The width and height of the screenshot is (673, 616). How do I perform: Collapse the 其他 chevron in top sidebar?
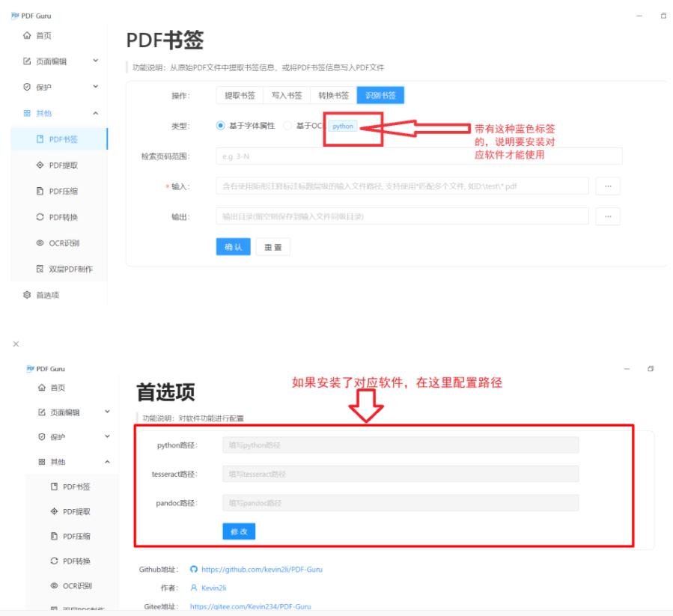[x=95, y=113]
